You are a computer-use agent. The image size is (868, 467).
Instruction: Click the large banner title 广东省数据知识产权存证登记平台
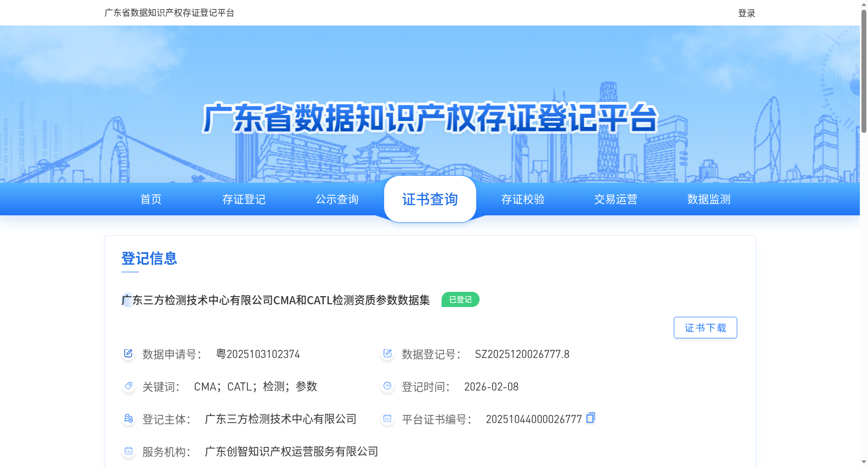click(x=430, y=118)
